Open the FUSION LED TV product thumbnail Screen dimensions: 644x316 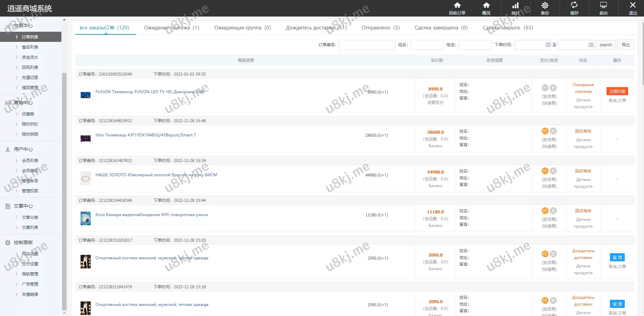coord(86,96)
